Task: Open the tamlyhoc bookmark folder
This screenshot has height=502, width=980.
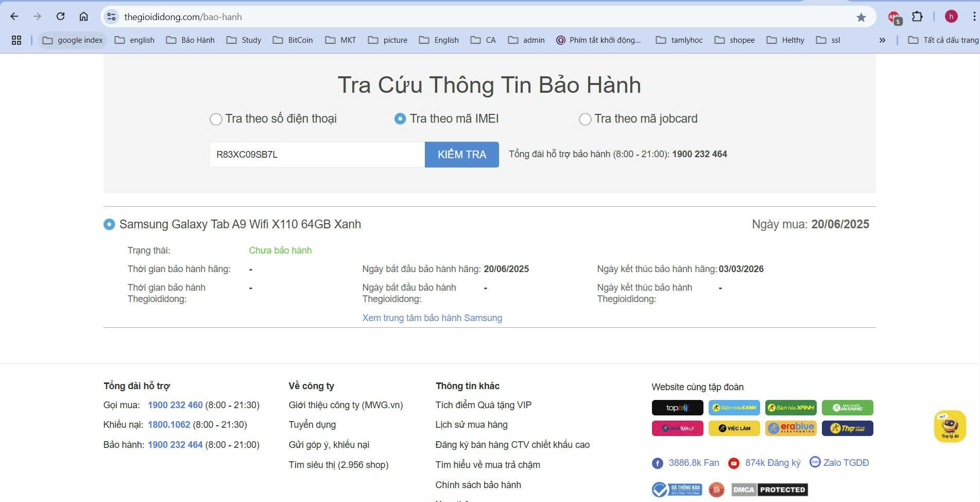Action: [x=679, y=40]
